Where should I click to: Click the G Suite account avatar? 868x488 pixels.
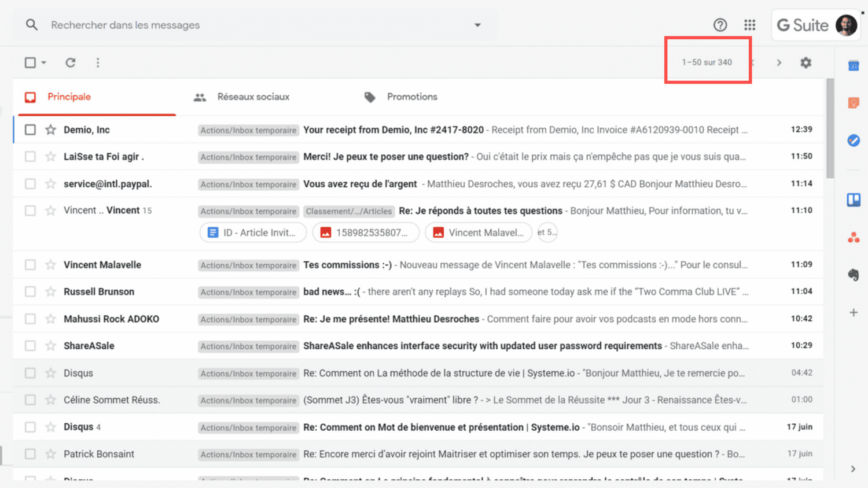coord(846,25)
